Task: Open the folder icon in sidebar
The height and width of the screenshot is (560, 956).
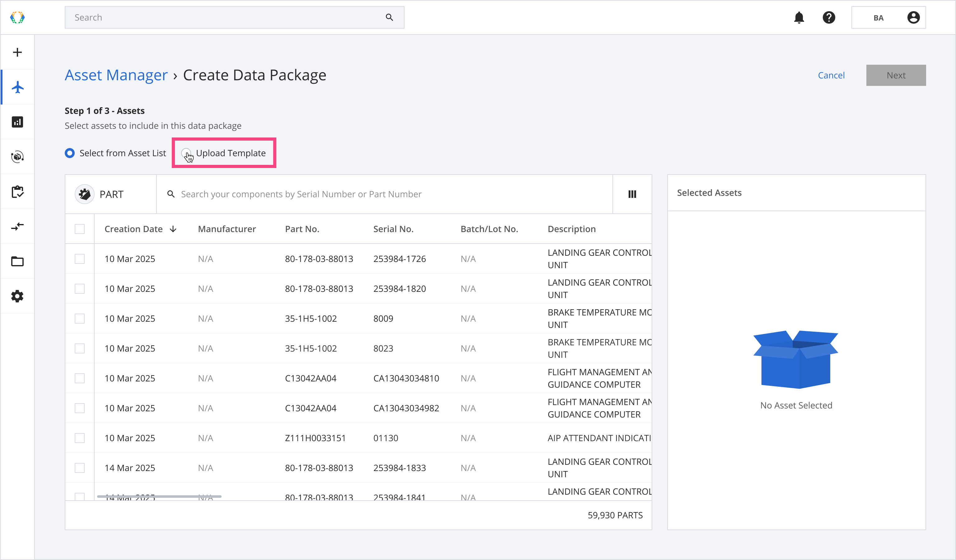Action: 17,262
